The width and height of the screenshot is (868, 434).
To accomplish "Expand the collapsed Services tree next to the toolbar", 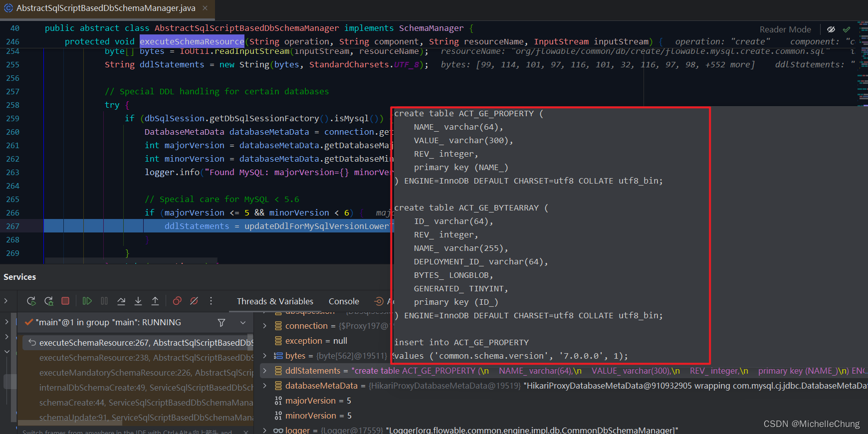I will [6, 301].
